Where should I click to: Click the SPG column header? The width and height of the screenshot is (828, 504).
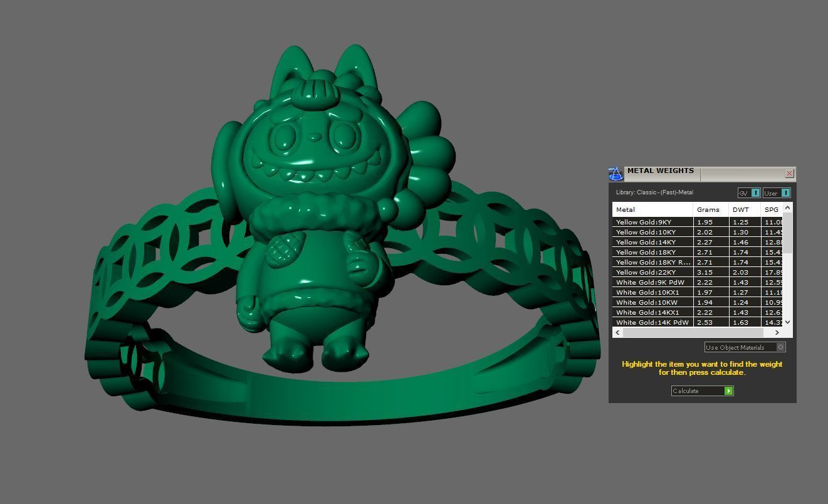(772, 209)
